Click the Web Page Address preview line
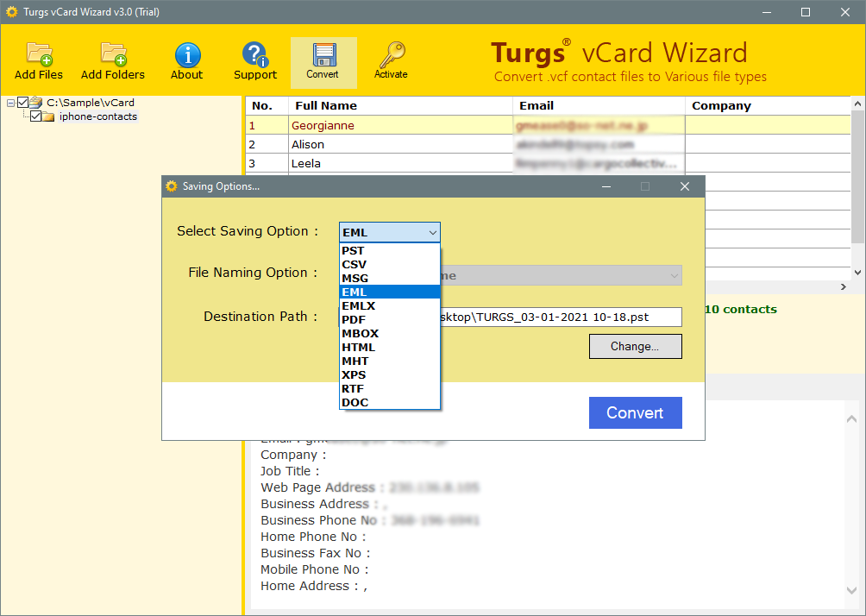 point(370,487)
